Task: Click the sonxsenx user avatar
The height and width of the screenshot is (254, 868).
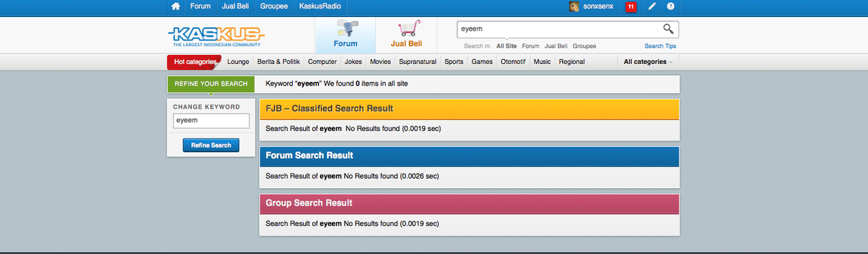Action: point(574,7)
